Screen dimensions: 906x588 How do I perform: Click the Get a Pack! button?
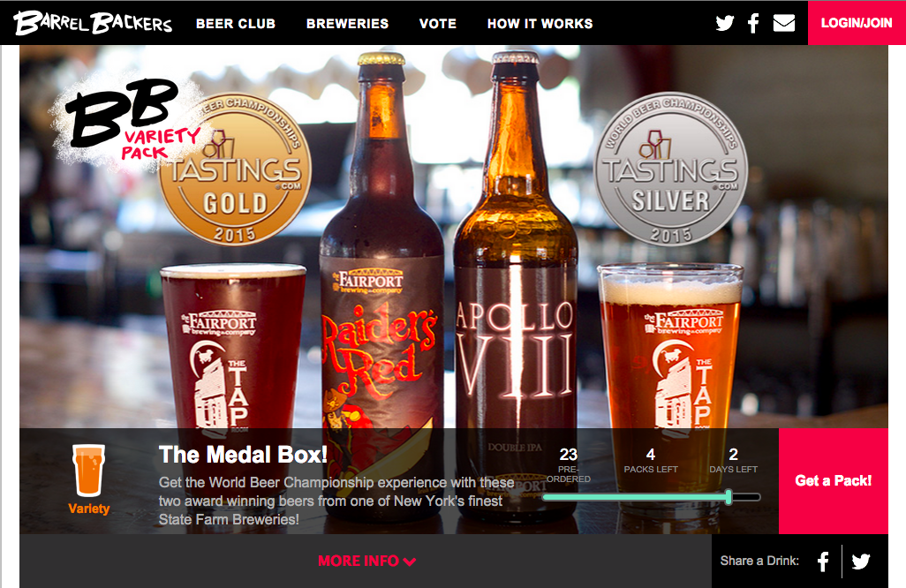(834, 480)
